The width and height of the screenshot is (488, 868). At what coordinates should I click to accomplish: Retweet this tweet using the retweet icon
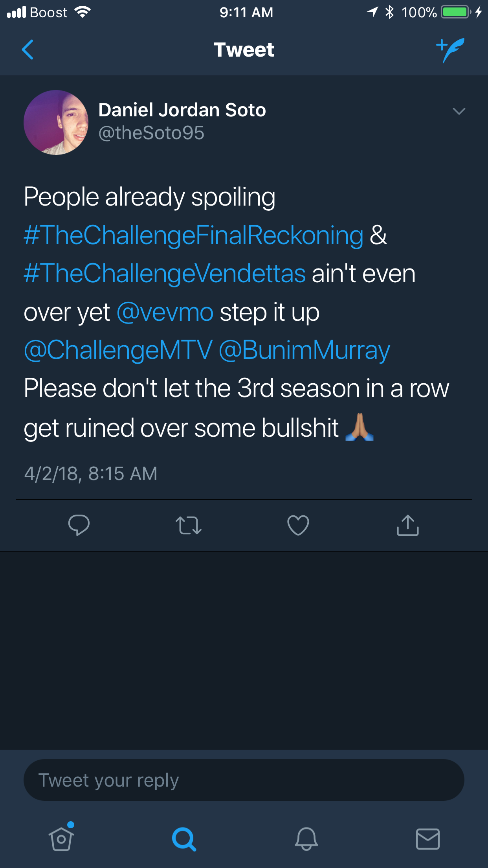tap(189, 526)
